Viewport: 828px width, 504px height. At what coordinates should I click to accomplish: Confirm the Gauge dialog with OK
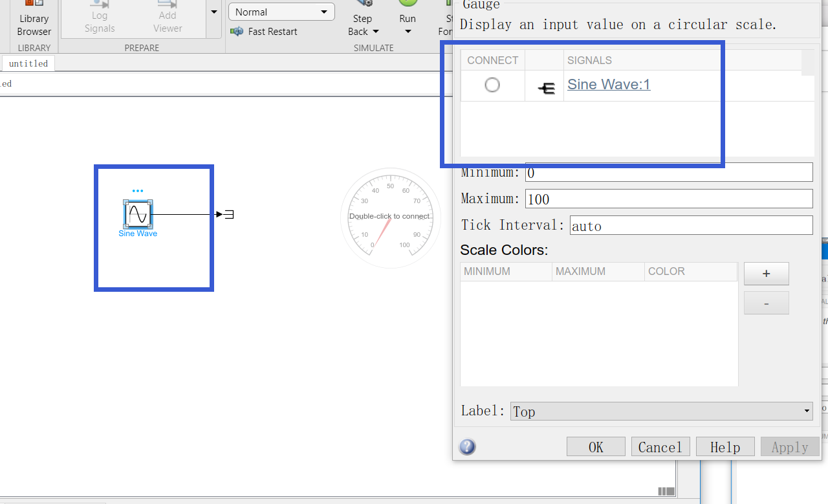tap(596, 447)
